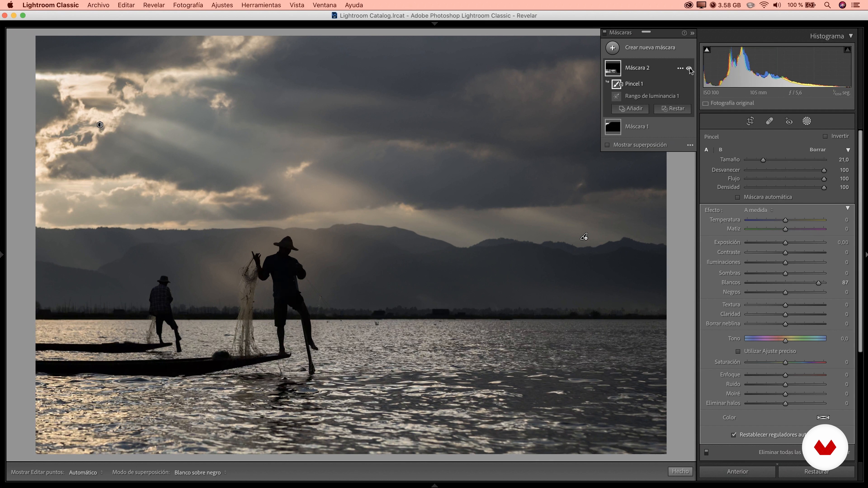Collapse Máscaras panel with double-arrow icon
The height and width of the screenshot is (488, 868).
click(692, 33)
